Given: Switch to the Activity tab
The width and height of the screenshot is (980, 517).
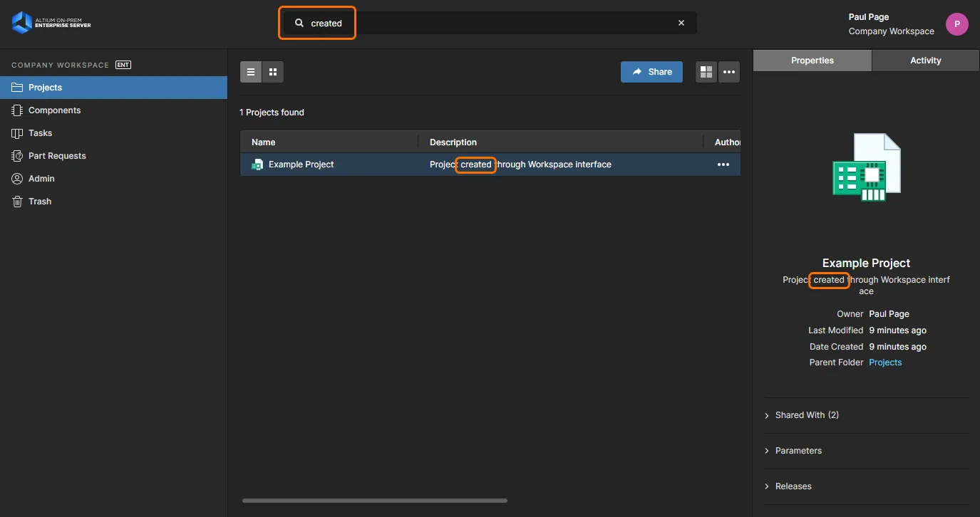Looking at the screenshot, I should [926, 61].
